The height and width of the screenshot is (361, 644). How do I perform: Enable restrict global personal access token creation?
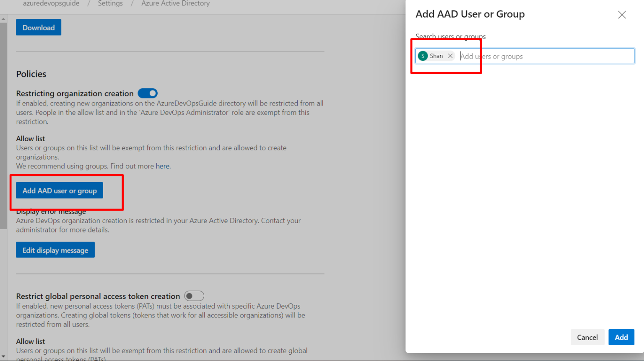pyautogui.click(x=194, y=296)
